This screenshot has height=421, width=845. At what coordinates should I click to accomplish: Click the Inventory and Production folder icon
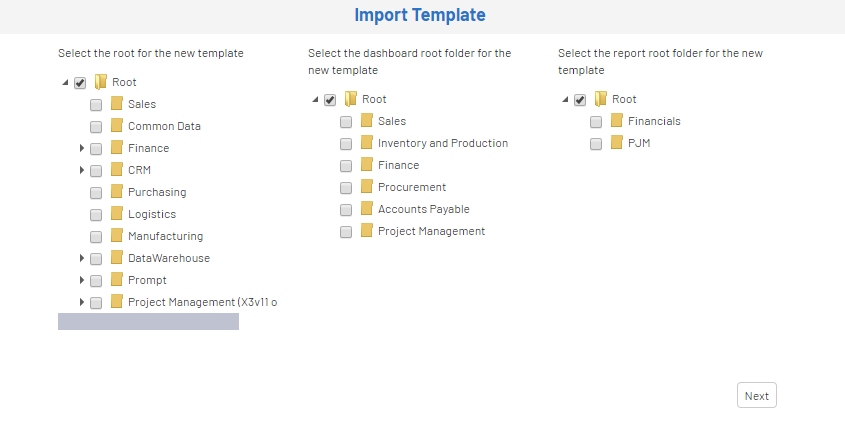coord(367,143)
